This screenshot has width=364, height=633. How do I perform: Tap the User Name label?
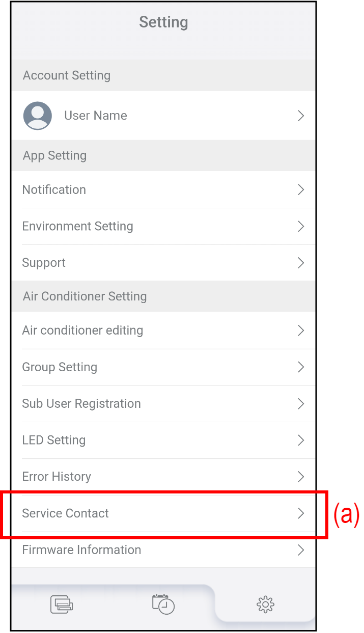coord(96,116)
